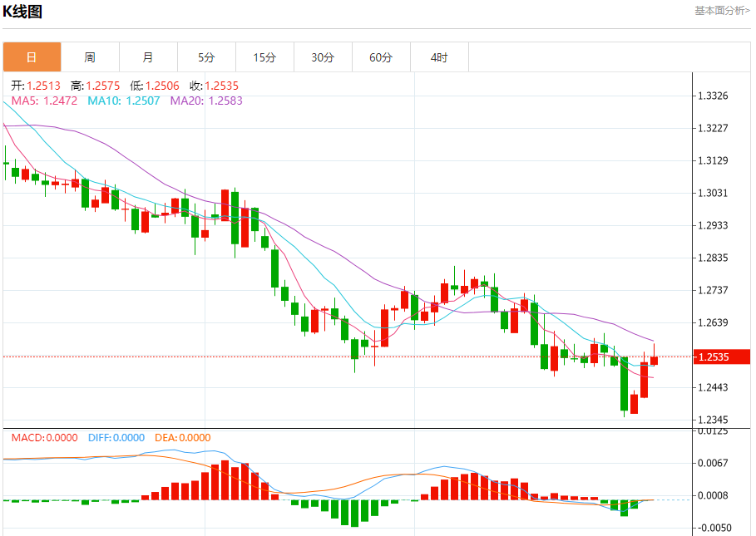Click the 开:1.2513 opening price value

click(x=36, y=86)
